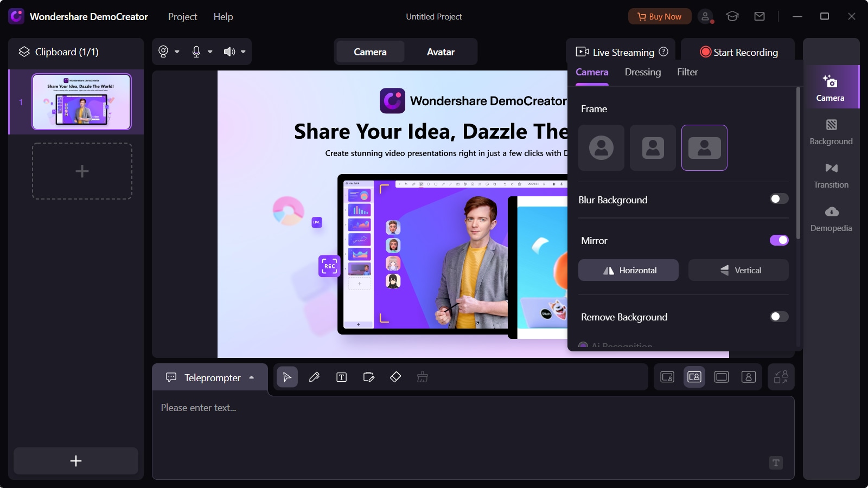This screenshot has width=868, height=488.
Task: Open the Project menu
Action: point(182,17)
